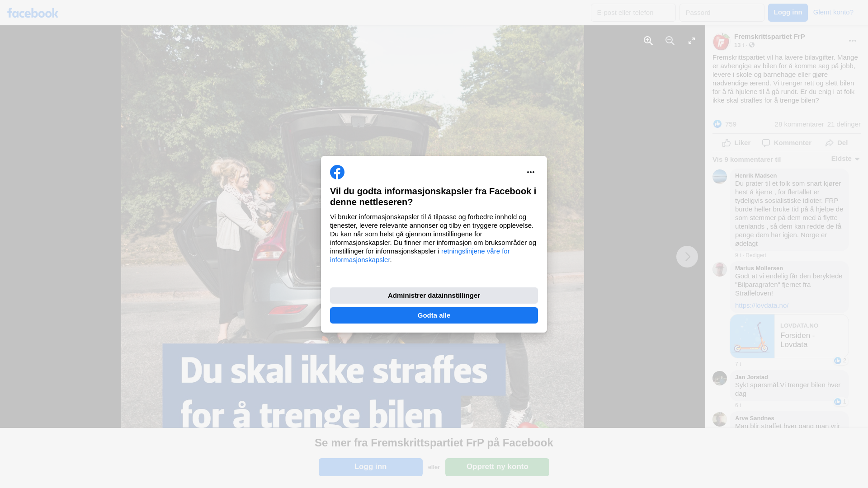This screenshot has height=488, width=868.
Task: Click Godta alle button
Action: pyautogui.click(x=434, y=315)
